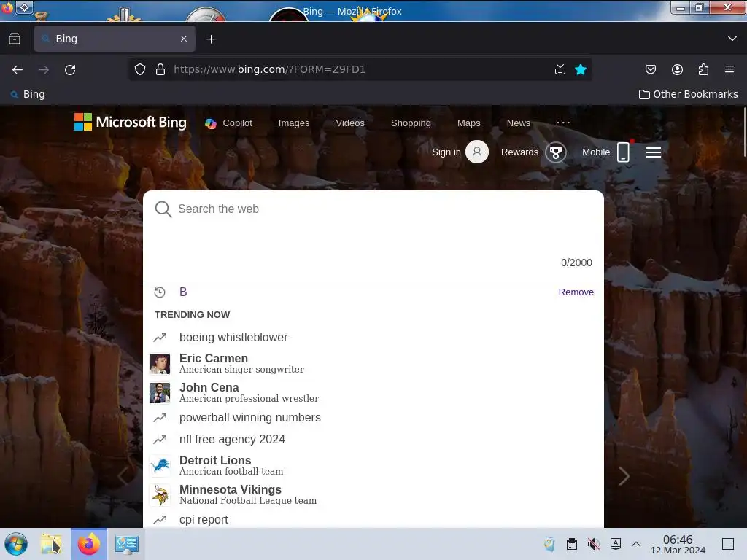
Task: Open the Other Bookmarks folder
Action: [x=689, y=94]
